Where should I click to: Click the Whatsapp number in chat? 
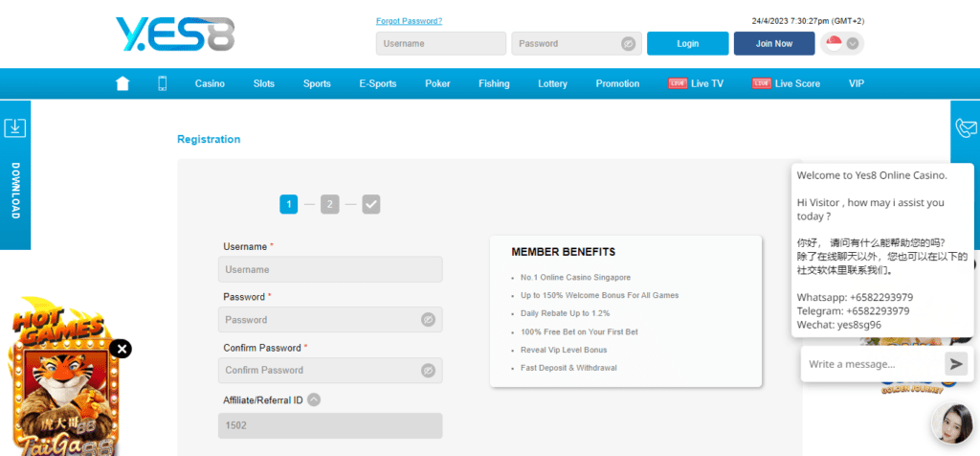(880, 297)
